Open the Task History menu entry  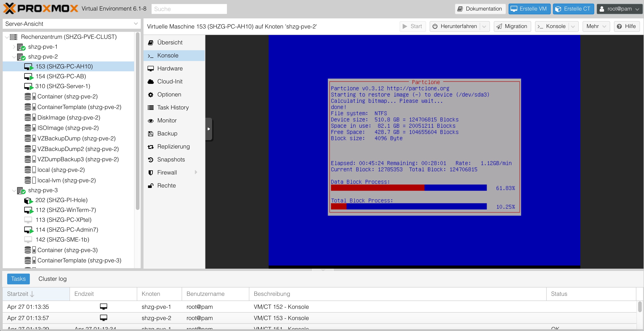tap(174, 107)
